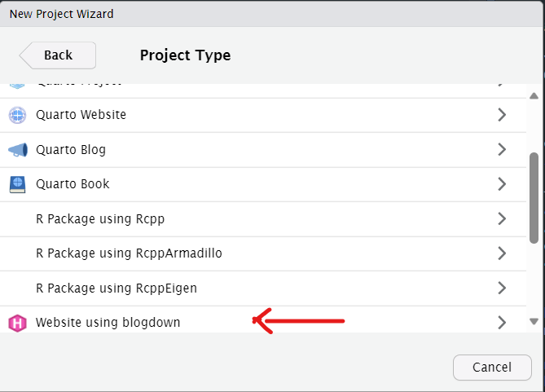Select Website using blogdown project type
545x392 pixels.
pyautogui.click(x=263, y=319)
